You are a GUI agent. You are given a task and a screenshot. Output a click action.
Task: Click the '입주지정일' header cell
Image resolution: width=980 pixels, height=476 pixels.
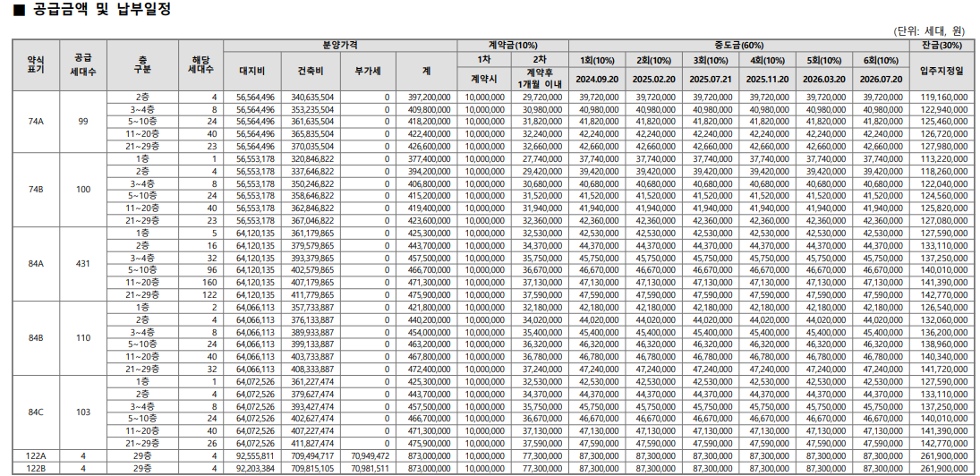tap(941, 72)
